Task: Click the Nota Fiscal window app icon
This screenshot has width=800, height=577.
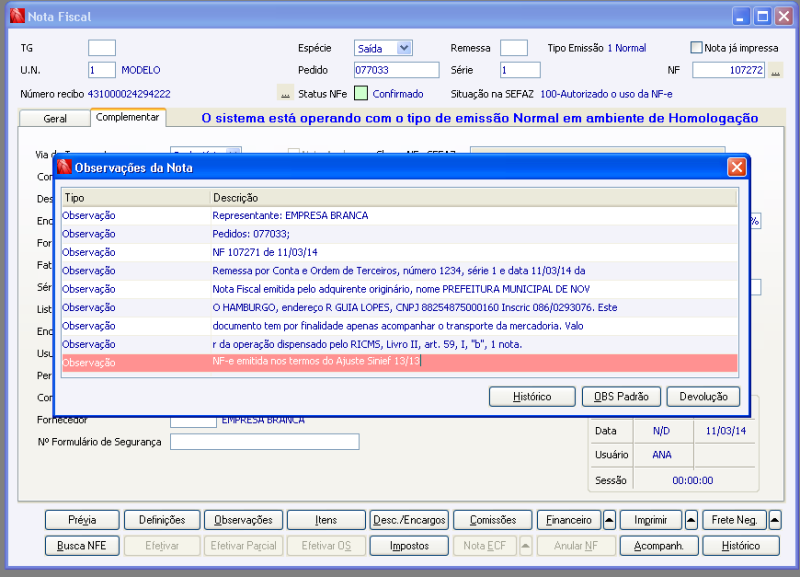Action: (17, 16)
